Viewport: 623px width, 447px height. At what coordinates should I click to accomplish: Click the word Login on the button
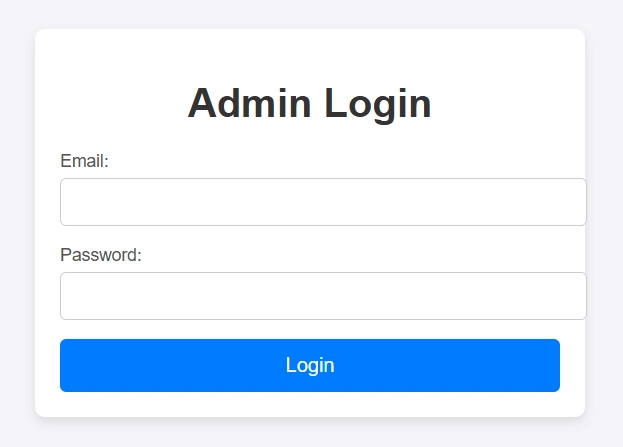point(310,365)
